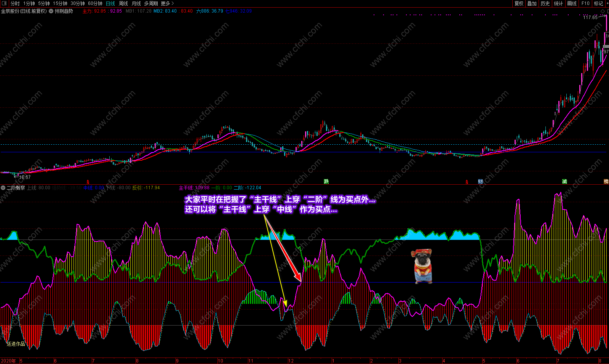Click month 12 on the time axis
Screen dimensions: 609x364
291,361
